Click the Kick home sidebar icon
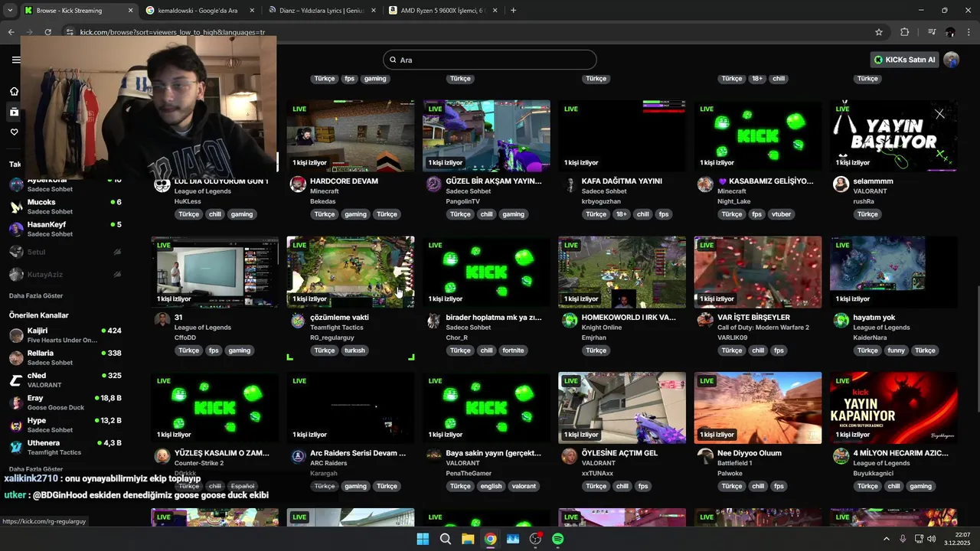This screenshot has width=980, height=551. pyautogui.click(x=14, y=91)
